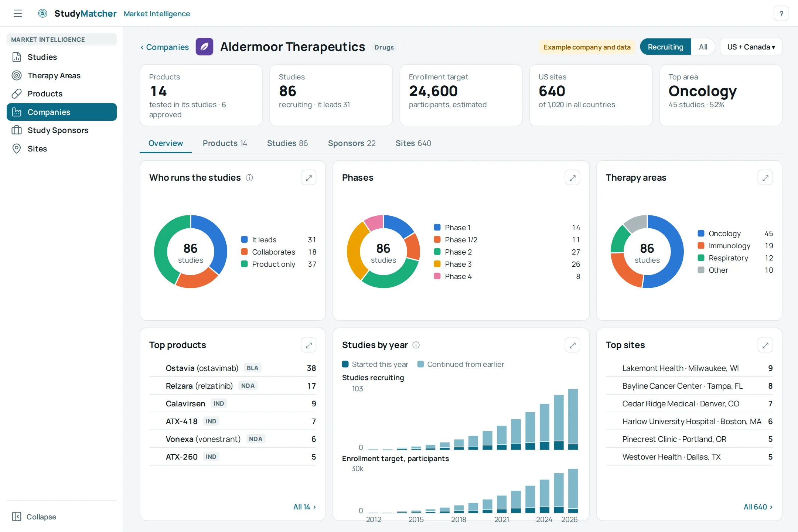798x532 pixels.
Task: View All 640 sites link
Action: [758, 507]
